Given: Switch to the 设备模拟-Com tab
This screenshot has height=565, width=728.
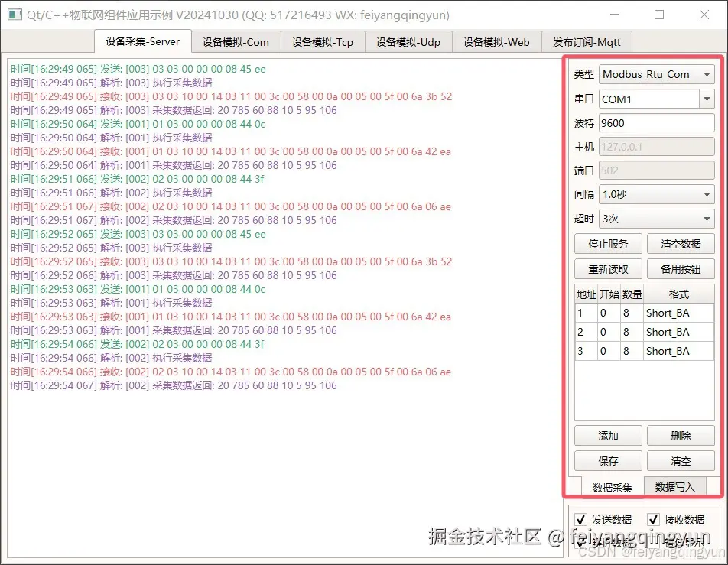Looking at the screenshot, I should click(x=236, y=42).
